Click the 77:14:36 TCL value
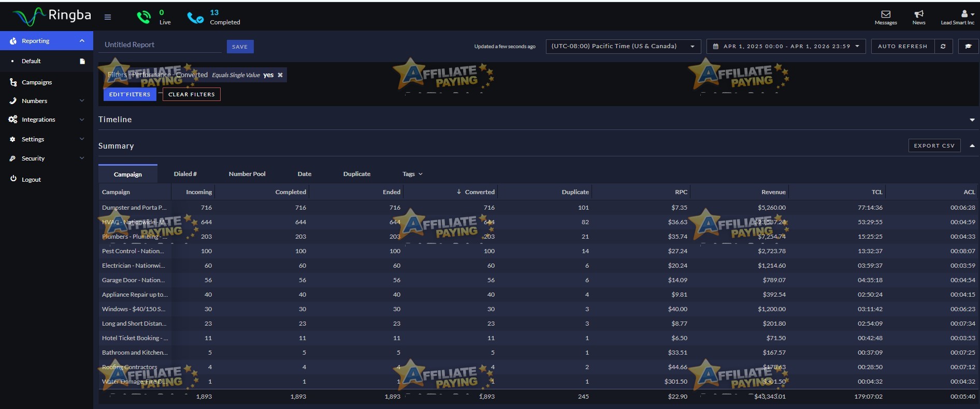Image resolution: width=980 pixels, height=409 pixels. tap(870, 208)
